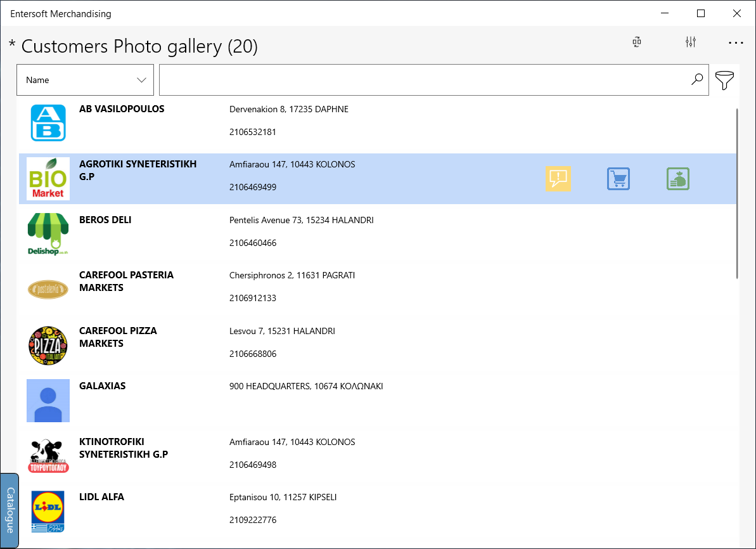Screen dimensions: 756x549
Task: Open the blue shopping cart icon
Action: pos(618,179)
